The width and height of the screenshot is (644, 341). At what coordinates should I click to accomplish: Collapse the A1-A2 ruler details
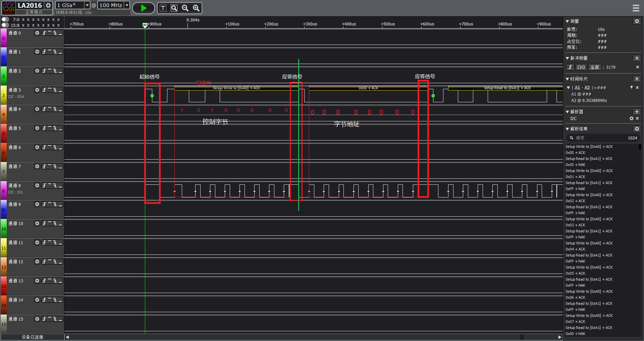569,88
